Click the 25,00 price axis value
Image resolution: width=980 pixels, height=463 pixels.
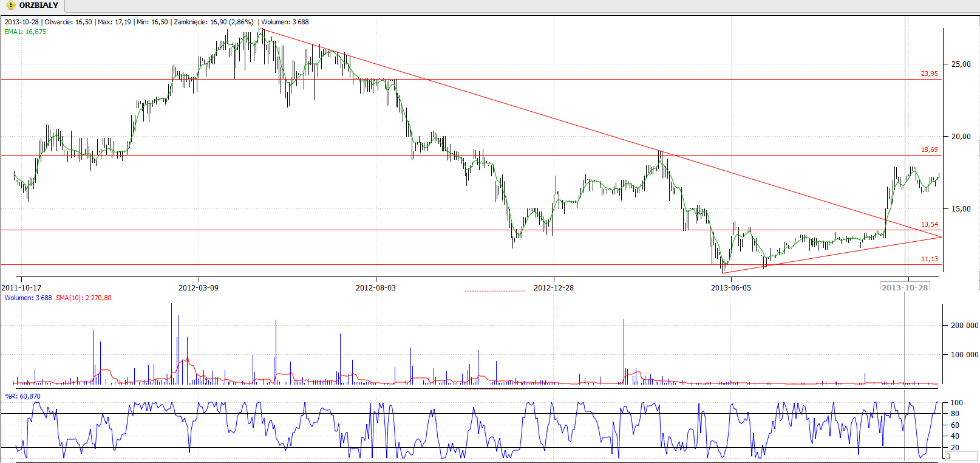[x=961, y=64]
